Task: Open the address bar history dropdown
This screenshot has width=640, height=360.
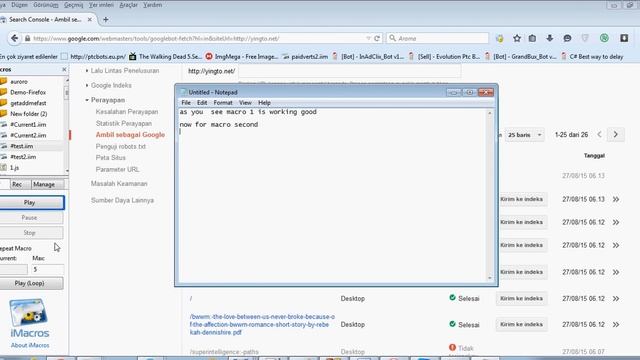Action: tap(368, 38)
